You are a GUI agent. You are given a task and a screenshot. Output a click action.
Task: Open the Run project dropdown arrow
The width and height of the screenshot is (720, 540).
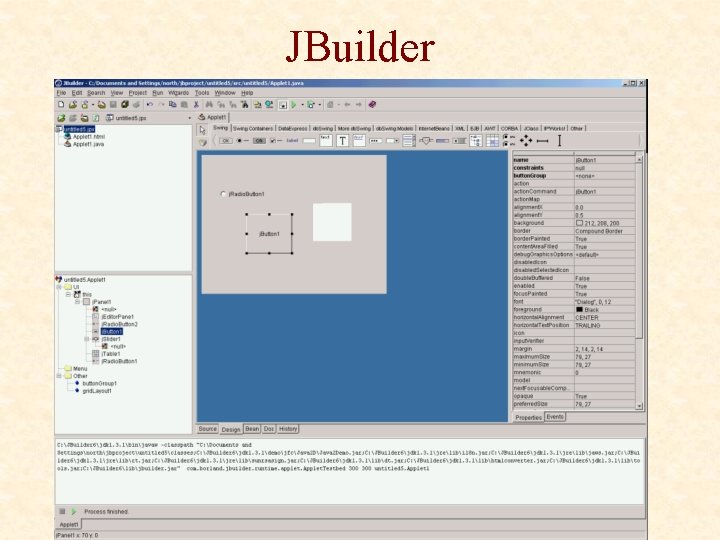pos(302,105)
